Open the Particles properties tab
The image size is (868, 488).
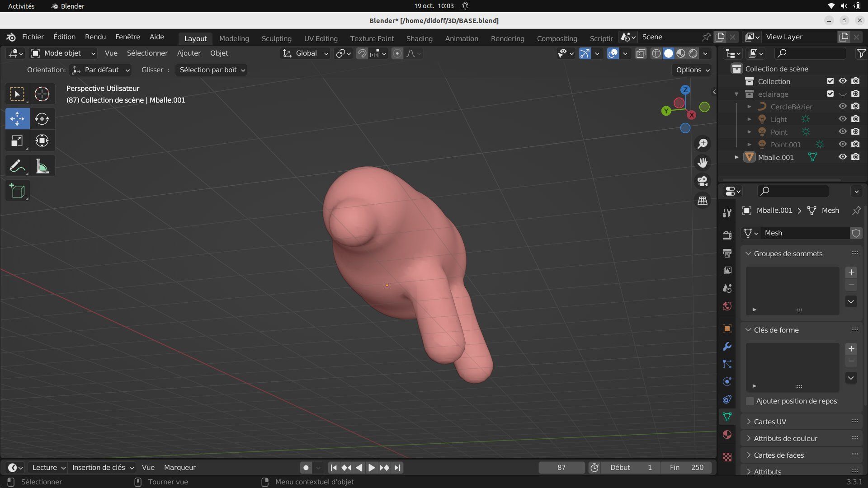[727, 364]
